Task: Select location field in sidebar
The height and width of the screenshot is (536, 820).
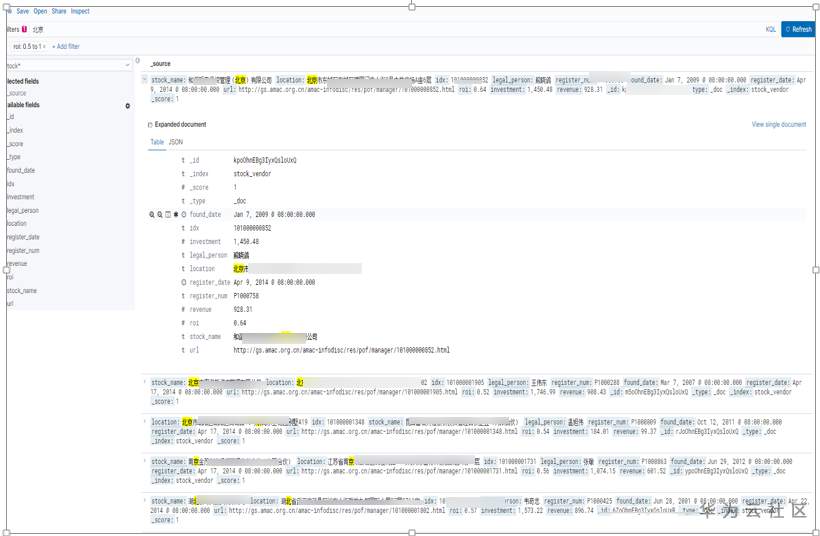Action: click(x=17, y=223)
